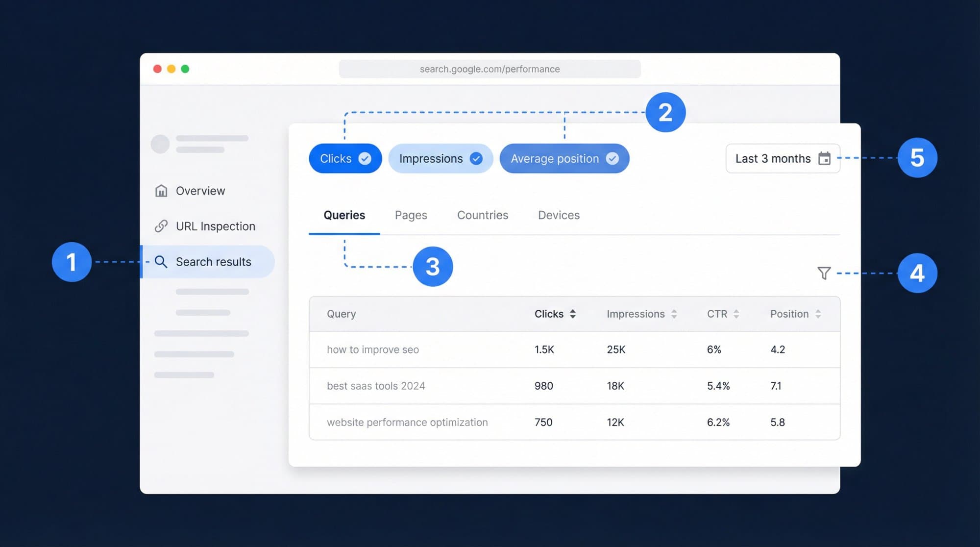Click the green maximize window button
This screenshot has width=980, height=547.
coord(185,69)
